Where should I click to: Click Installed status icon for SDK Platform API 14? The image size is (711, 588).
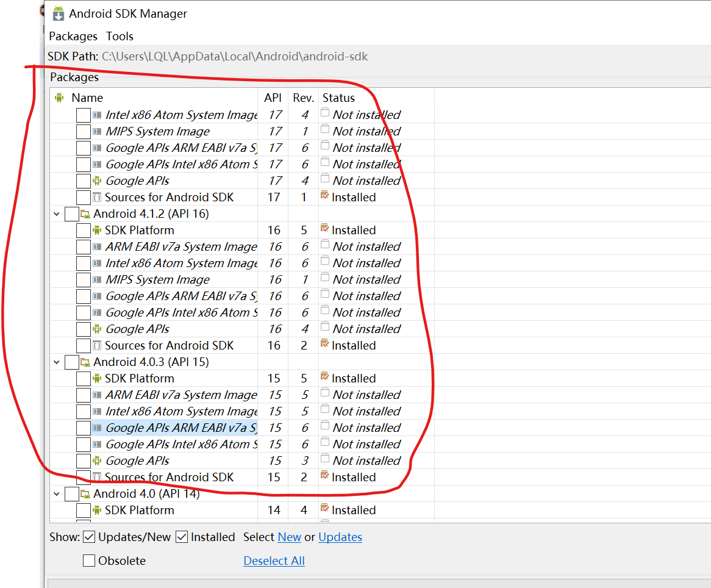[x=324, y=508]
